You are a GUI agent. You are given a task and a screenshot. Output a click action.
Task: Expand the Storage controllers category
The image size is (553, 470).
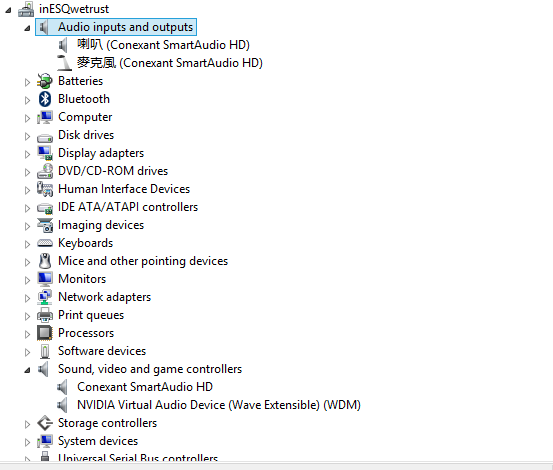point(27,424)
